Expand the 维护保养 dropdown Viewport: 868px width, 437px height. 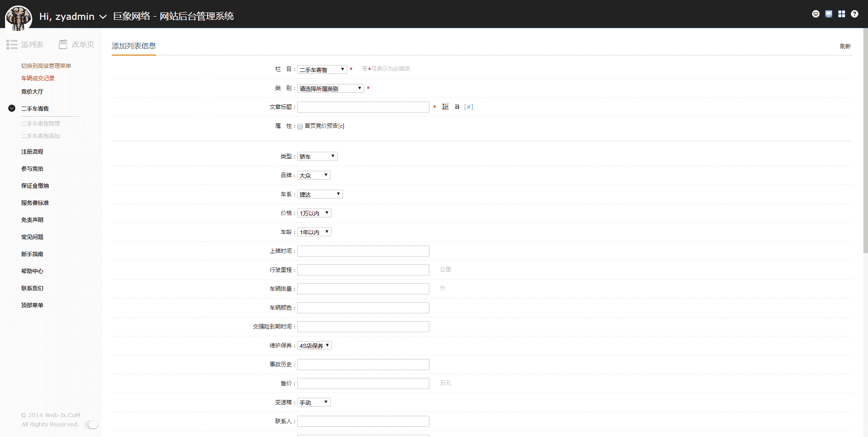pyautogui.click(x=314, y=346)
